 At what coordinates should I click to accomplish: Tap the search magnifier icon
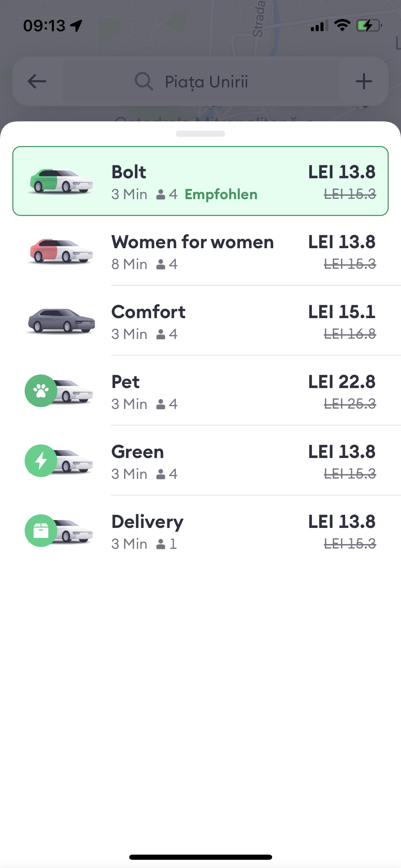click(x=144, y=82)
